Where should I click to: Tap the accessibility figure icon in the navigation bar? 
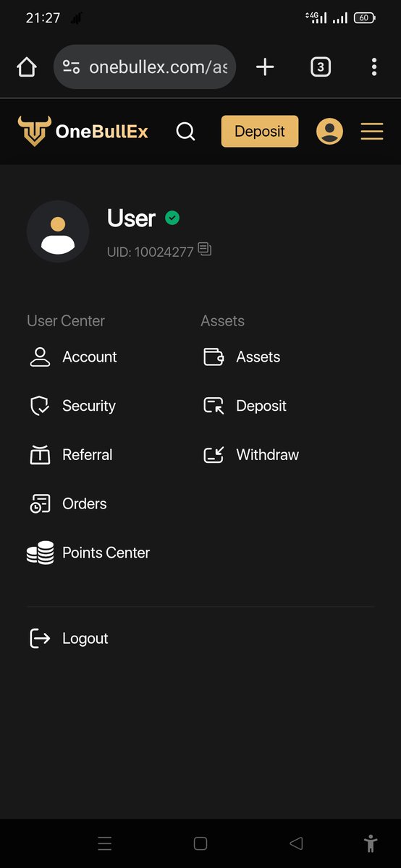click(371, 843)
